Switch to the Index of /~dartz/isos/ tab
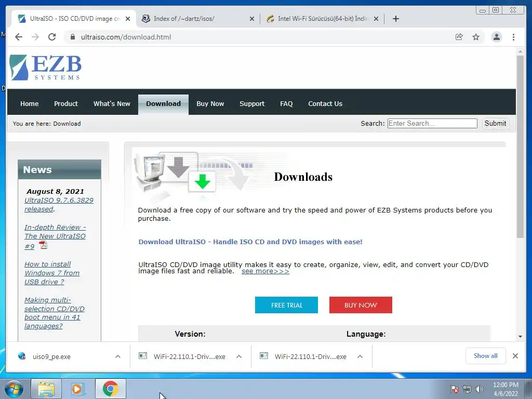This screenshot has width=532, height=399. tap(198, 19)
